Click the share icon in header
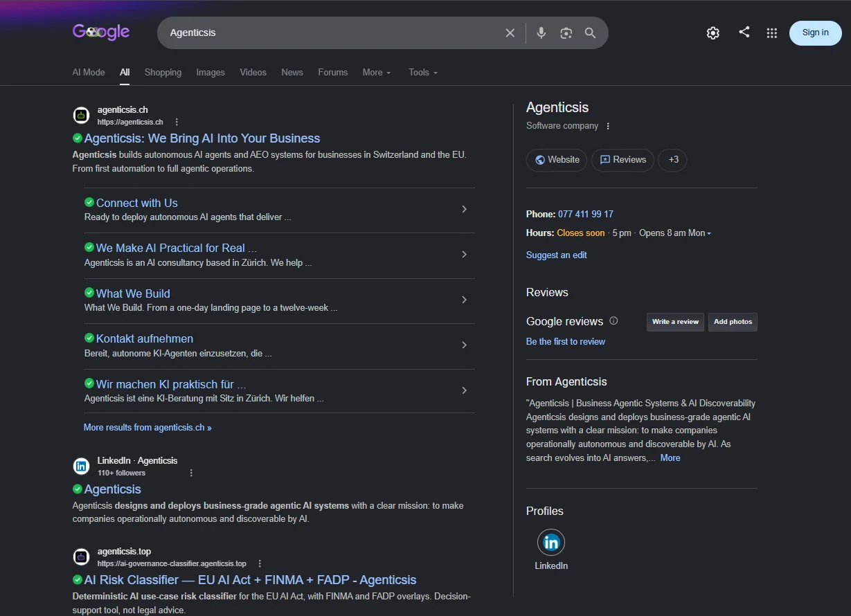The image size is (851, 616). coord(744,32)
